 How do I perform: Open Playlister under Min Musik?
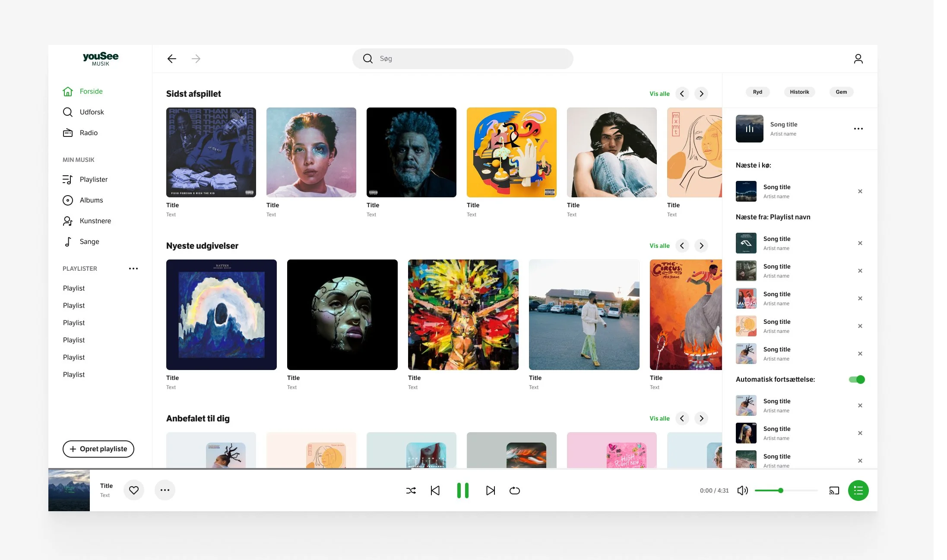(85, 180)
